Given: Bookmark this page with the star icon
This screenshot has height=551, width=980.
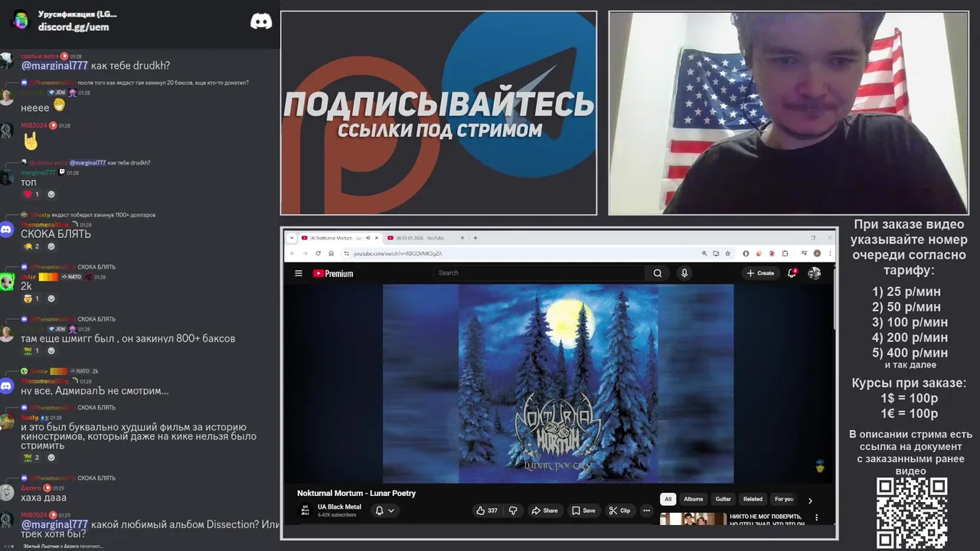Looking at the screenshot, I should 727,253.
